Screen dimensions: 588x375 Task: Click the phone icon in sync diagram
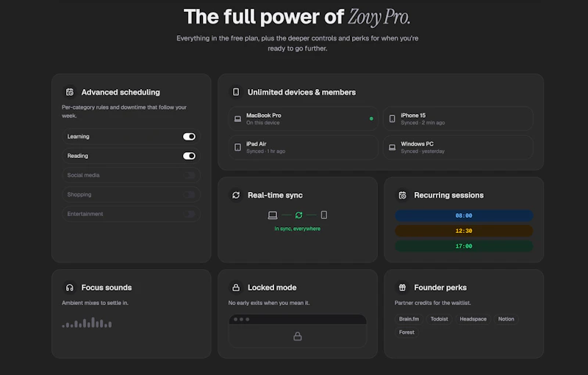click(x=324, y=215)
